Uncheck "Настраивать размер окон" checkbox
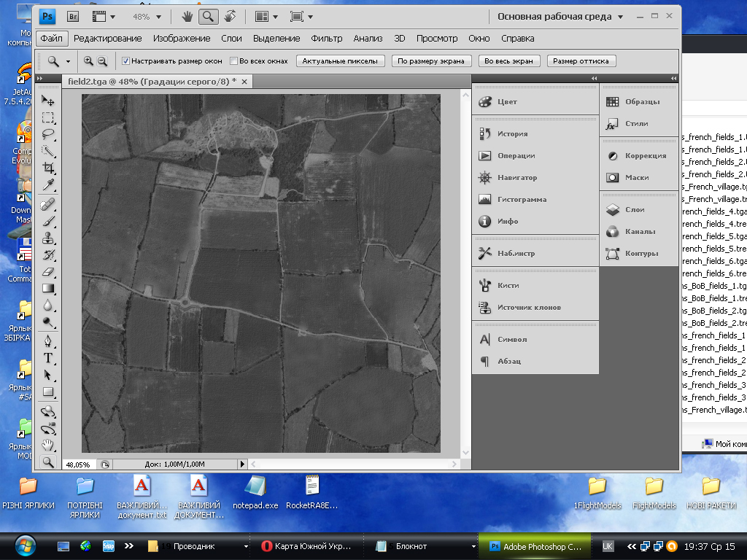The image size is (747, 560). tap(125, 61)
